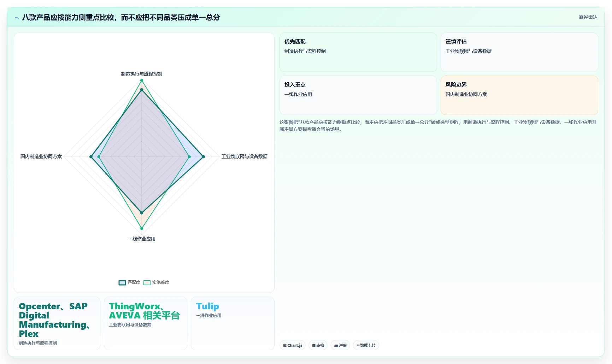612x364 pixels.
Task: Click the Opcenter、SAP Digital Manufacturing、Plex heading
Action: pyautogui.click(x=54, y=320)
